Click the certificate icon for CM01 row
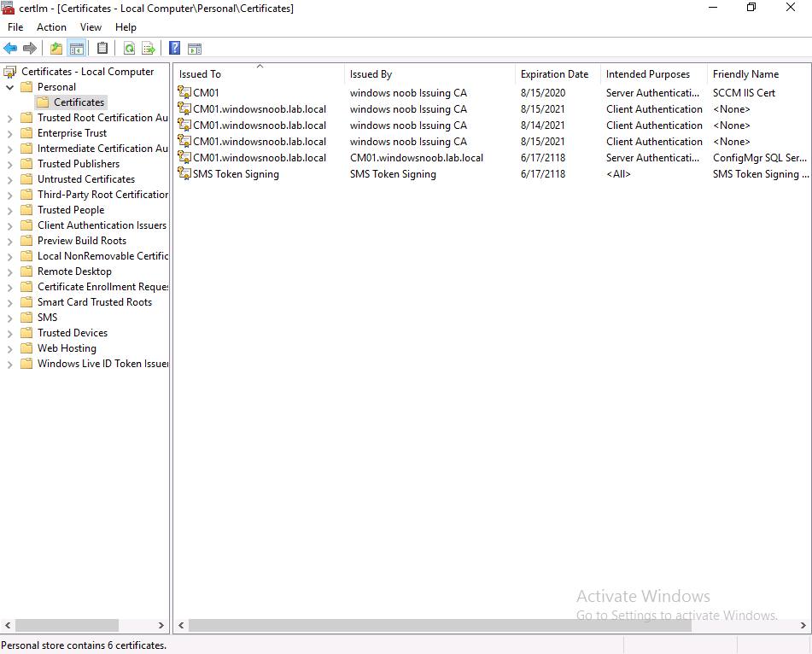812x654 pixels. pos(184,92)
